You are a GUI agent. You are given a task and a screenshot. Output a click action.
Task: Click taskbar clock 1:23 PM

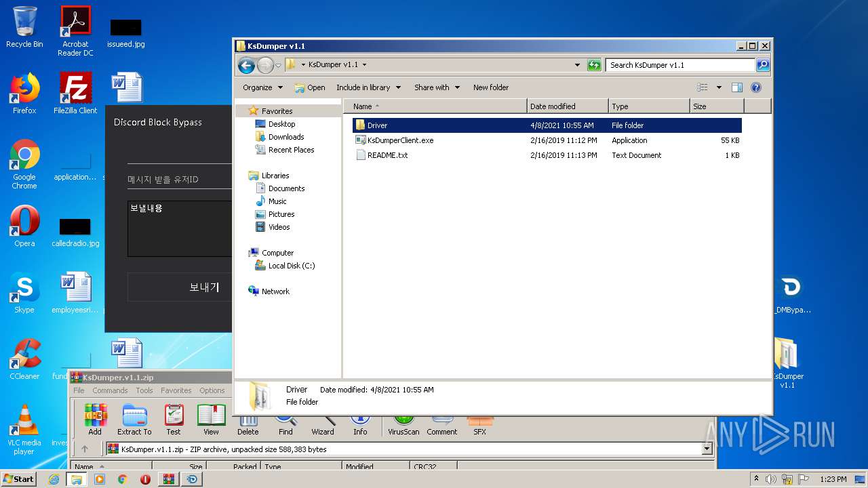[832, 479]
